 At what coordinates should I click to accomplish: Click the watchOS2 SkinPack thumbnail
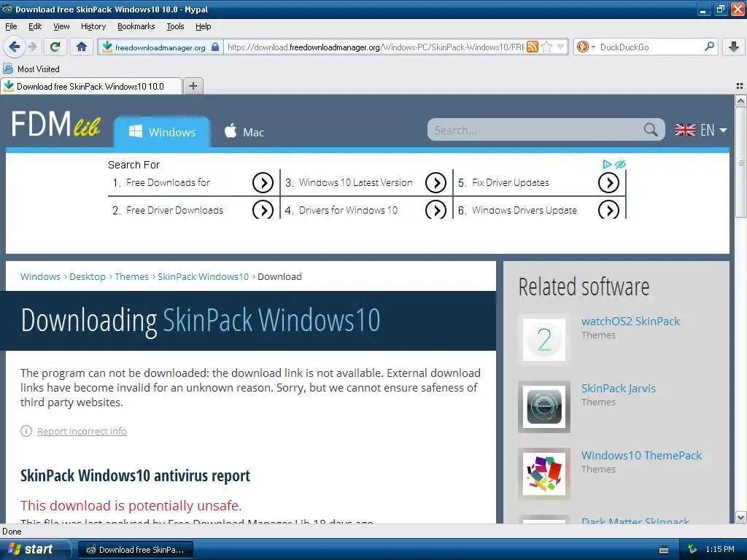coord(544,340)
